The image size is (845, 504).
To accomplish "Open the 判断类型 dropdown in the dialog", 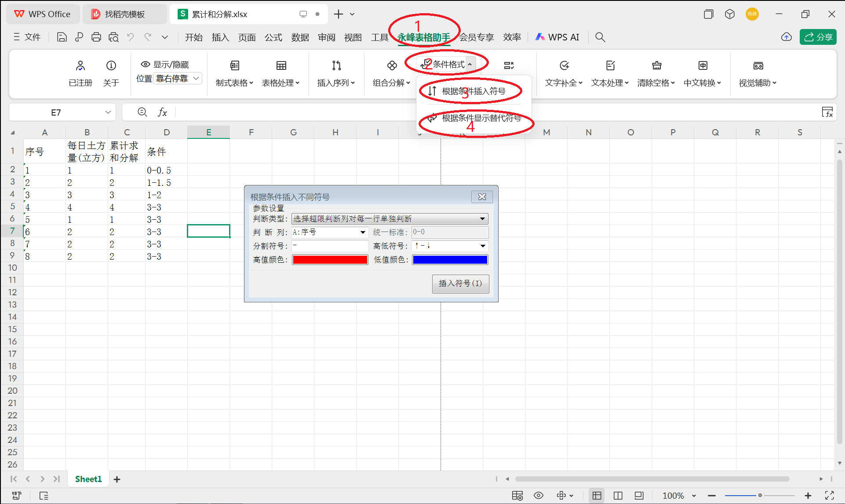I will pyautogui.click(x=482, y=218).
